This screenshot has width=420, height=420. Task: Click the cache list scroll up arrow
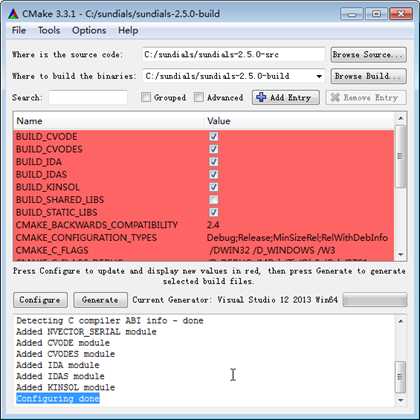point(401,118)
